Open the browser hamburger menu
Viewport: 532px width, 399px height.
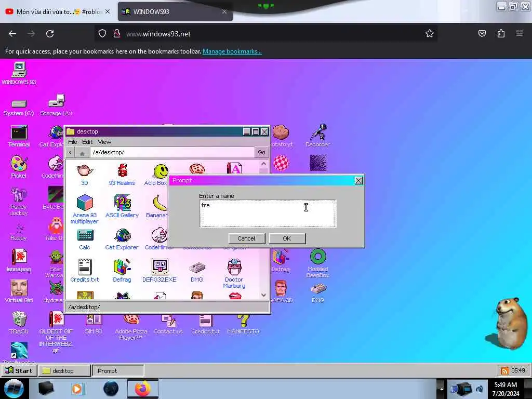(x=520, y=33)
